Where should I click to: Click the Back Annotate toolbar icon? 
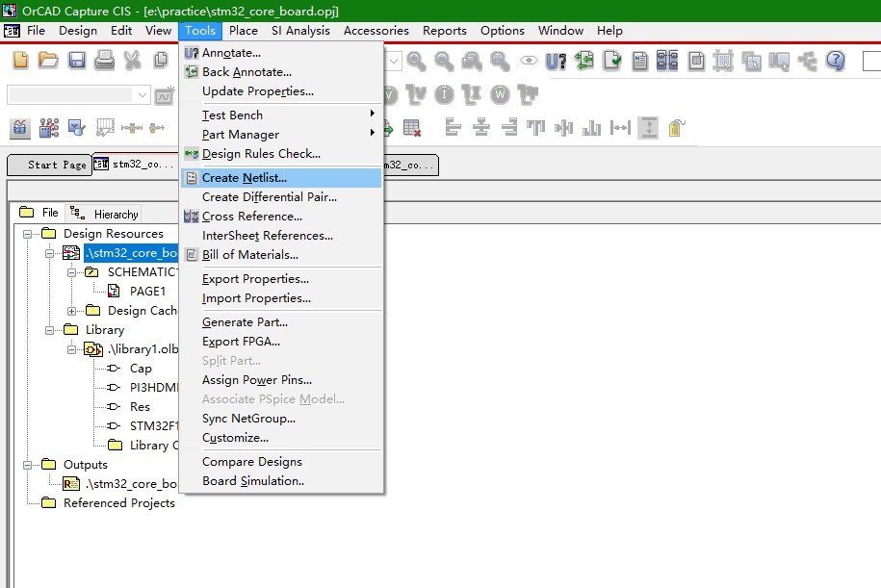(584, 61)
